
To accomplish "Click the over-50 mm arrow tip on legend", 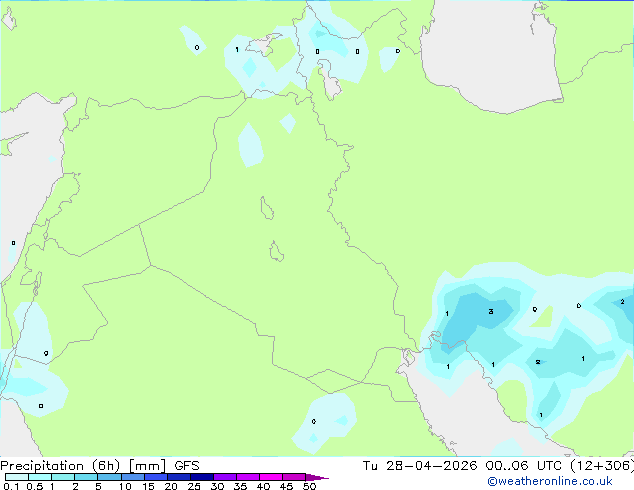I will click(x=317, y=477).
